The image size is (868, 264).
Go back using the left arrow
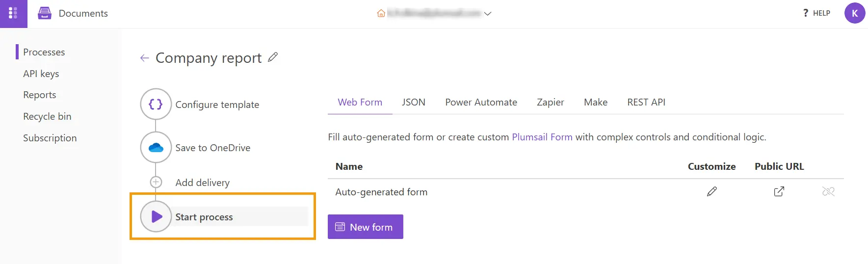144,58
